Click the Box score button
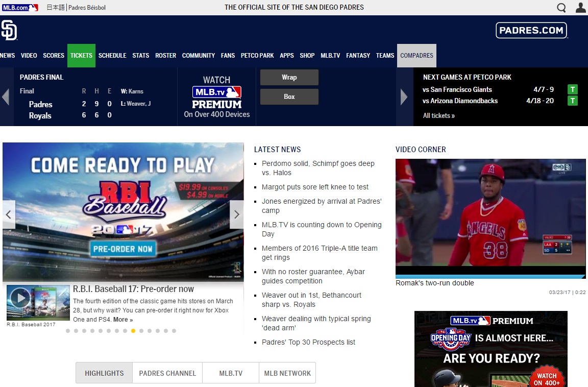The image size is (588, 387). point(289,97)
